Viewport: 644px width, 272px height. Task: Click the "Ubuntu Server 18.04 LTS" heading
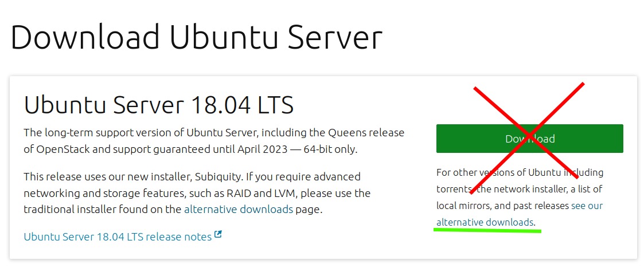pyautogui.click(x=158, y=105)
